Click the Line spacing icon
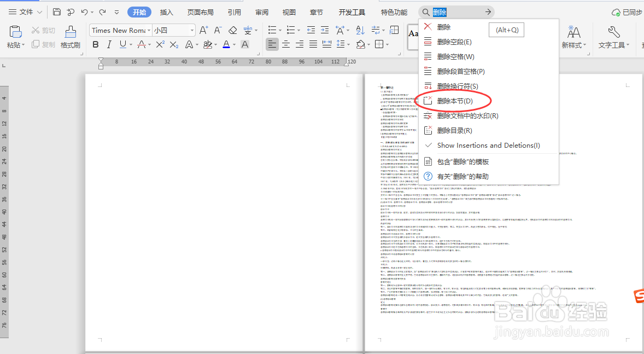The width and height of the screenshot is (644, 354). click(x=341, y=44)
